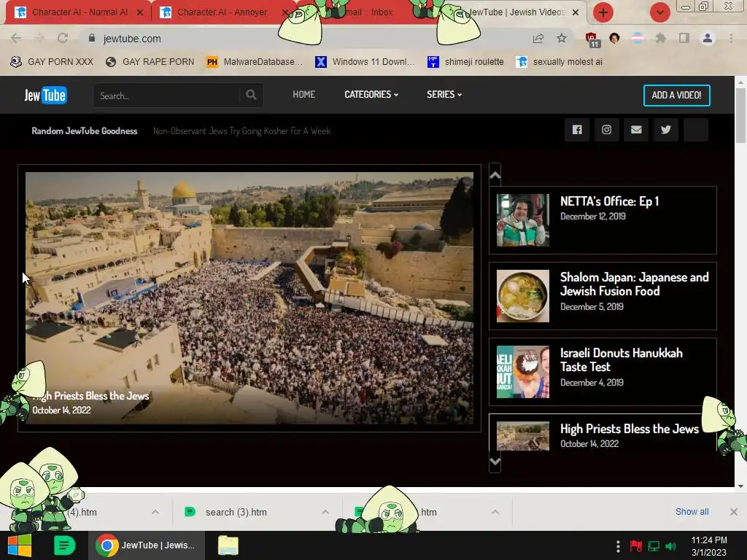
Task: Click the Shalom Japan soup thumbnail
Action: click(x=522, y=296)
